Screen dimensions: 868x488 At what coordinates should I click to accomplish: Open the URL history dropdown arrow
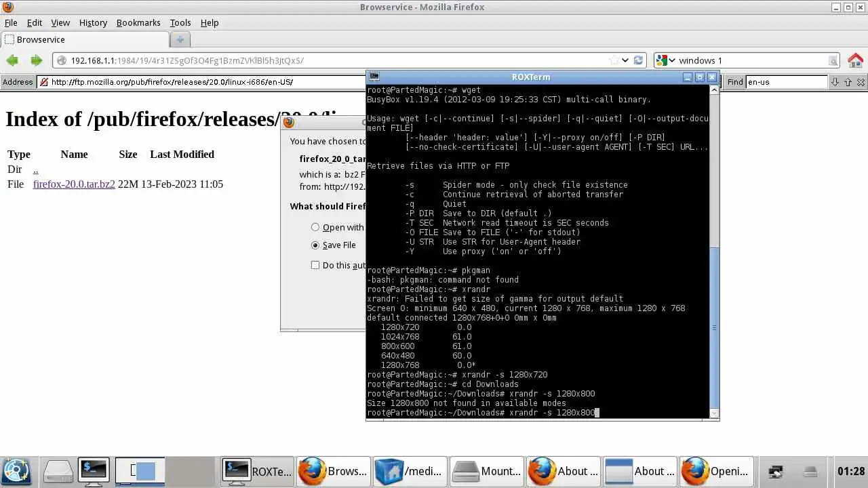coord(625,60)
